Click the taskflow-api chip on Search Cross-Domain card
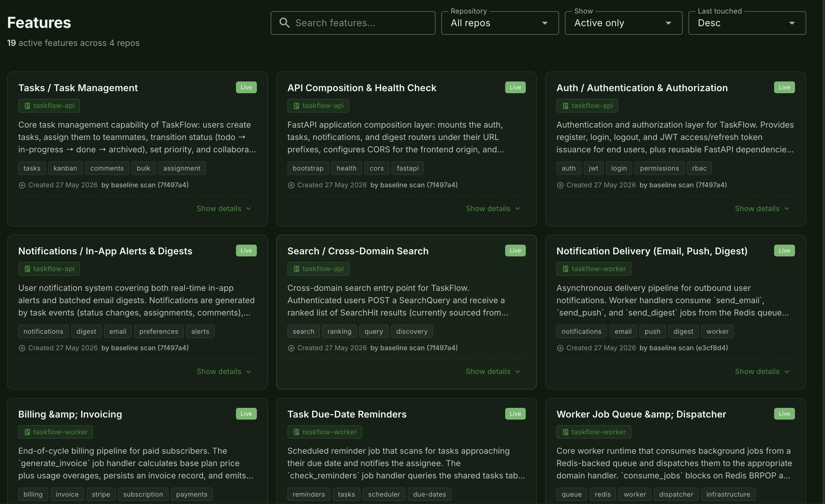Image resolution: width=825 pixels, height=504 pixels. click(x=318, y=269)
